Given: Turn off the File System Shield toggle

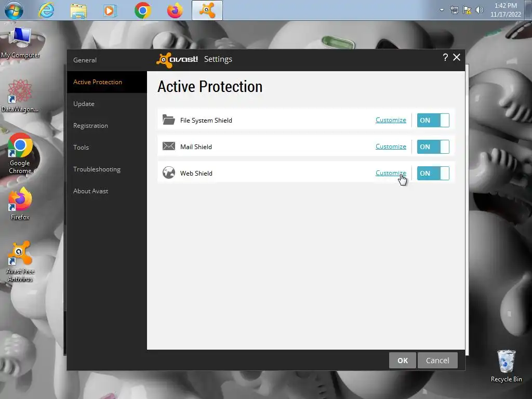Looking at the screenshot, I should 433,120.
